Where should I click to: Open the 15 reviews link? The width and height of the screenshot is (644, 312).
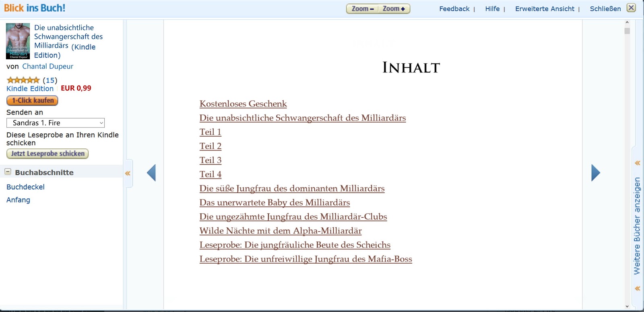pos(50,80)
